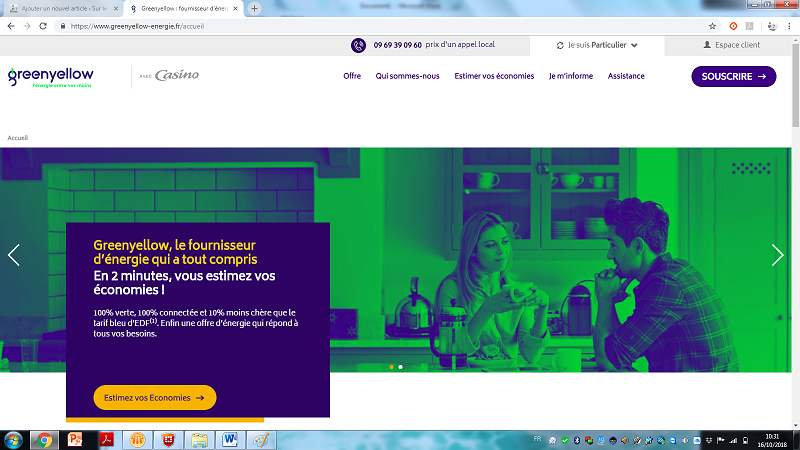Viewport: 800px width, 450px height.
Task: Click the Casino logo
Action: coord(177,76)
